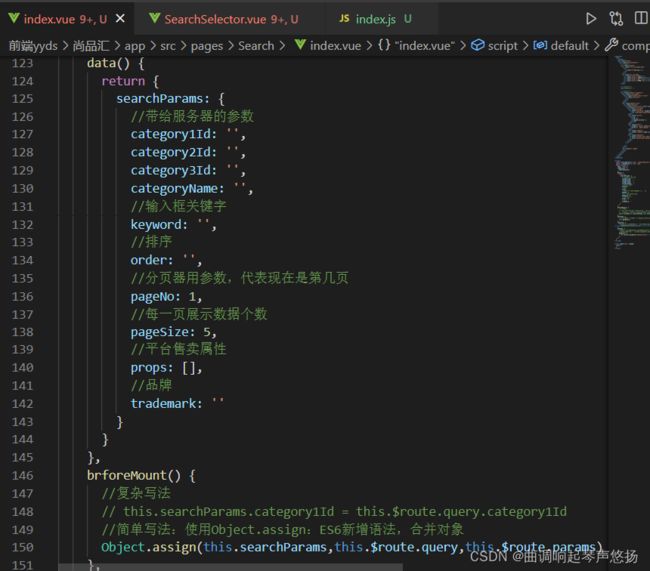The image size is (650, 571).
Task: Select the src breadcrumb folder
Action: (168, 46)
